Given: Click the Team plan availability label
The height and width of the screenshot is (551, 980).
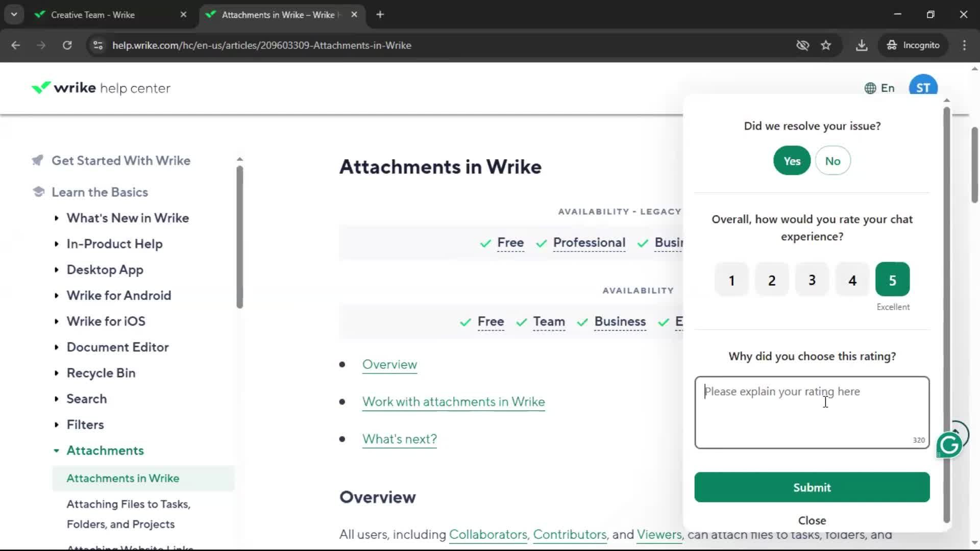Looking at the screenshot, I should coord(549,321).
